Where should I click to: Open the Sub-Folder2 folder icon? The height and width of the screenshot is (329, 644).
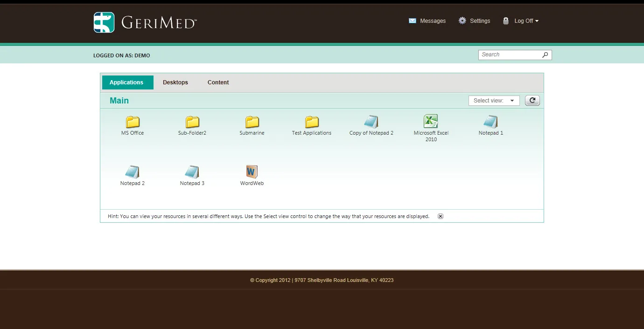point(192,122)
